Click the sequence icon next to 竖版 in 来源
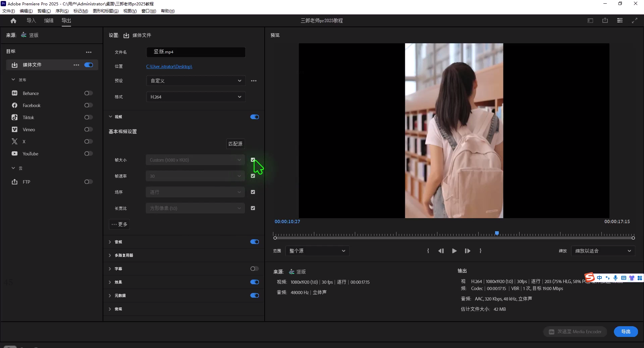Image resolution: width=644 pixels, height=348 pixels. (23, 35)
